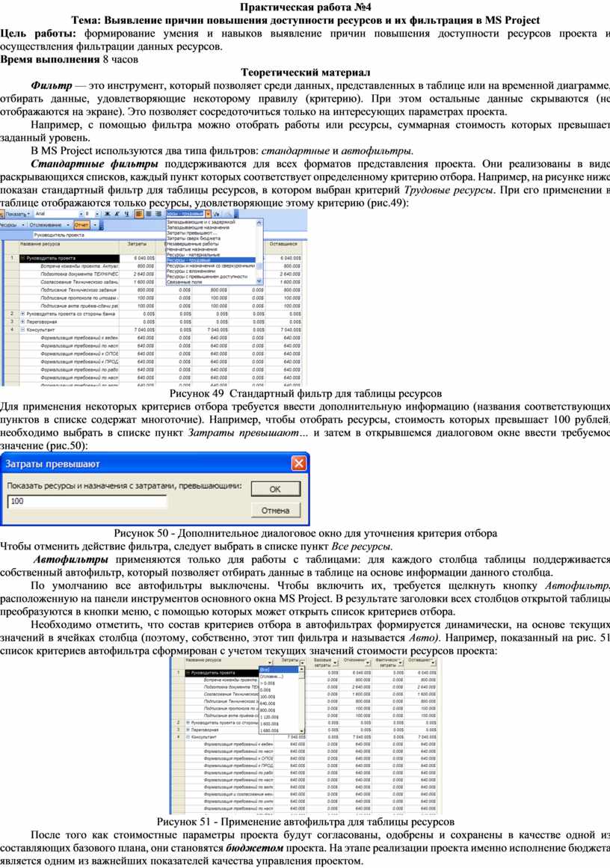Collapse Консультант row in Figure 49
The height and width of the screenshot is (868, 610).
pos(22,330)
